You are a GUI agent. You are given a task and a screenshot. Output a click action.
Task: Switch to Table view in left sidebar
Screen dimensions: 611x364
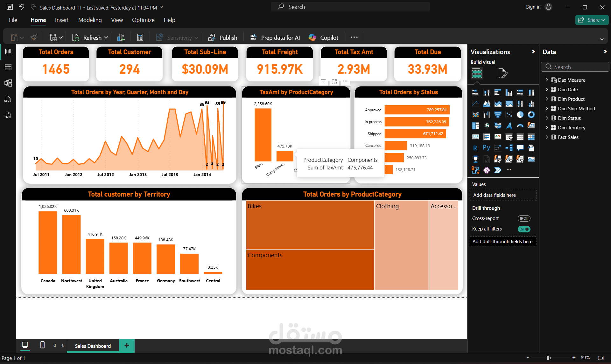(x=8, y=67)
